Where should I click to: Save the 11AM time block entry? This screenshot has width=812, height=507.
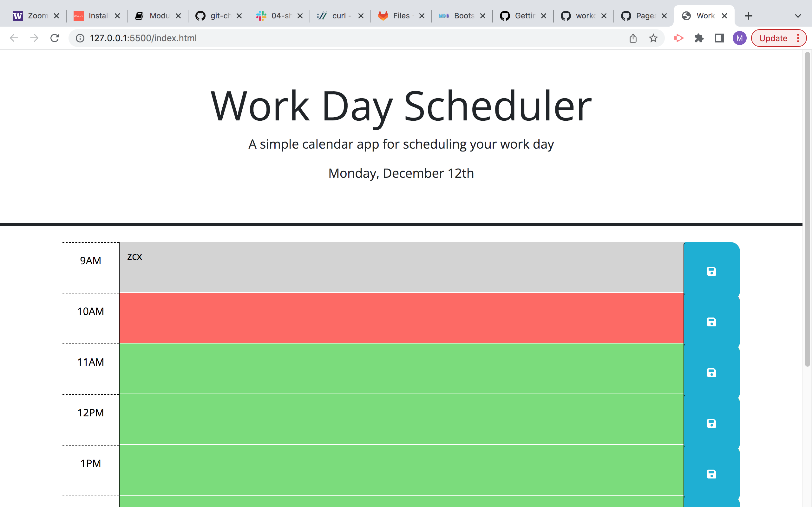click(711, 373)
